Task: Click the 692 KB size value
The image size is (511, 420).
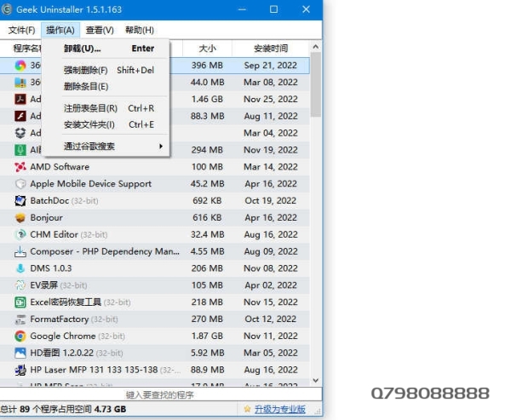Action: pos(207,201)
